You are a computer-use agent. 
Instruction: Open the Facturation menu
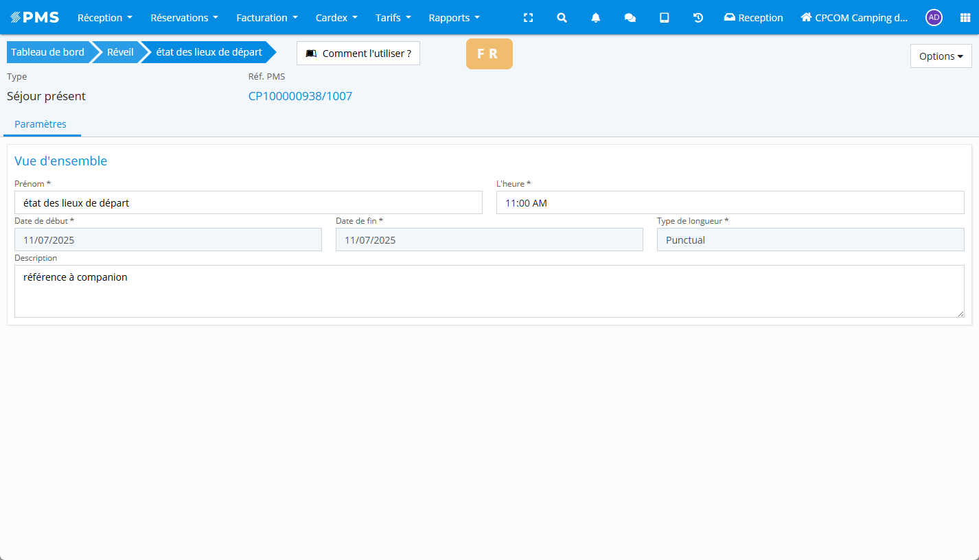(x=266, y=18)
